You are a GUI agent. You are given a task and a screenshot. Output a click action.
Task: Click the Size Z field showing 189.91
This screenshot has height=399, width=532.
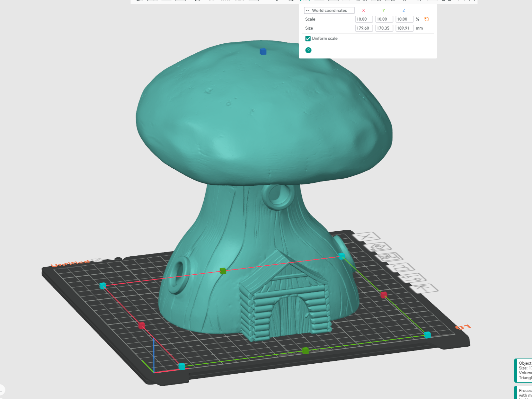pos(404,28)
